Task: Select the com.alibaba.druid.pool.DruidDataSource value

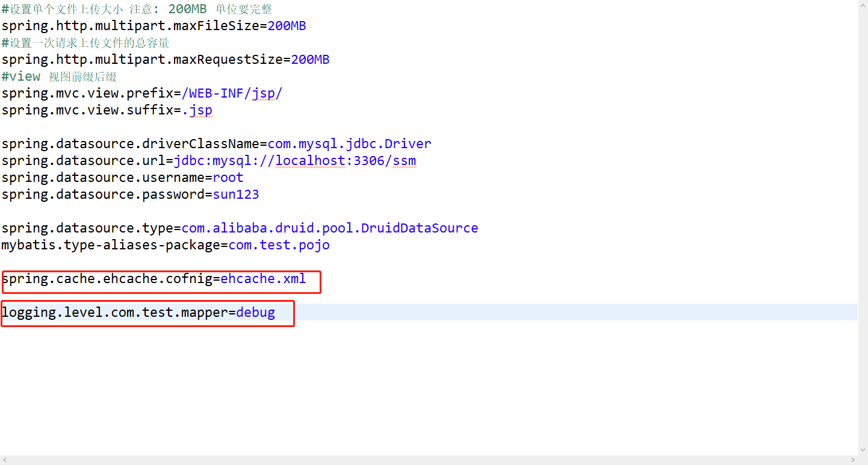Action: (x=330, y=228)
